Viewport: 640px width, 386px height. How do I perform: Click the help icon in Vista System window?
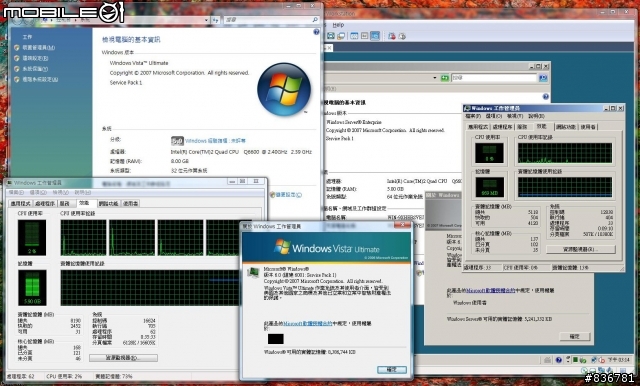316,32
